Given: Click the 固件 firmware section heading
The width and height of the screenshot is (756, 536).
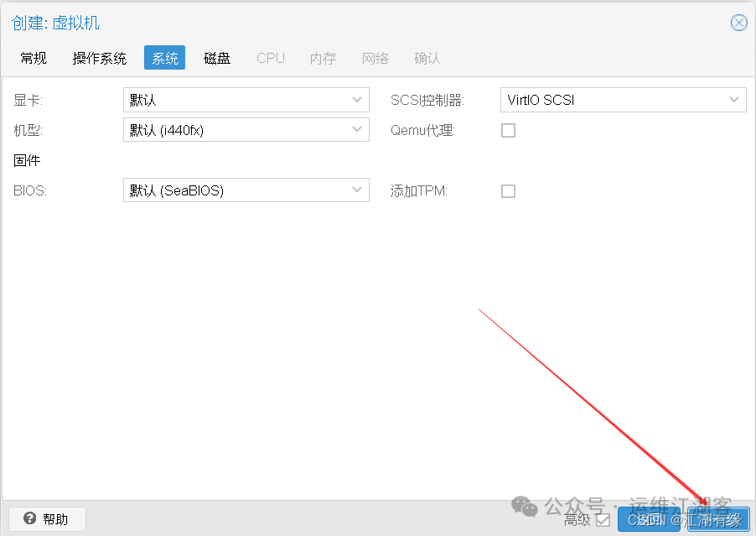Looking at the screenshot, I should [x=27, y=161].
